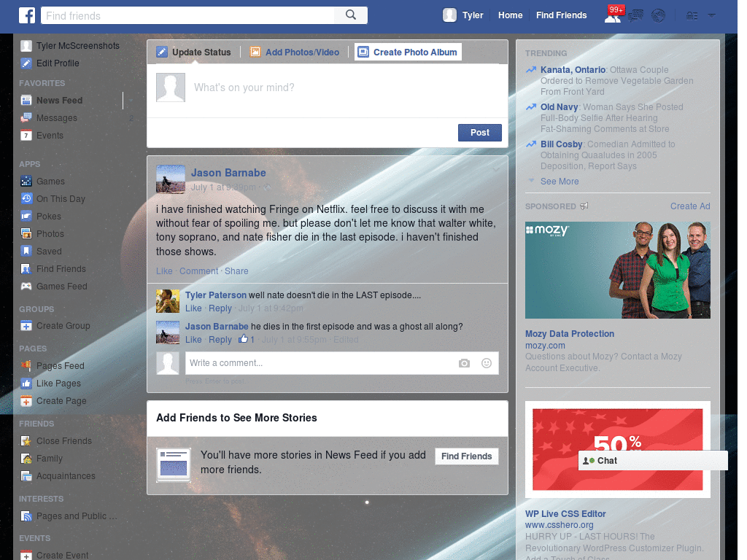Viewport: 747px width, 560px height.
Task: Click the blue Post button
Action: pyautogui.click(x=480, y=133)
